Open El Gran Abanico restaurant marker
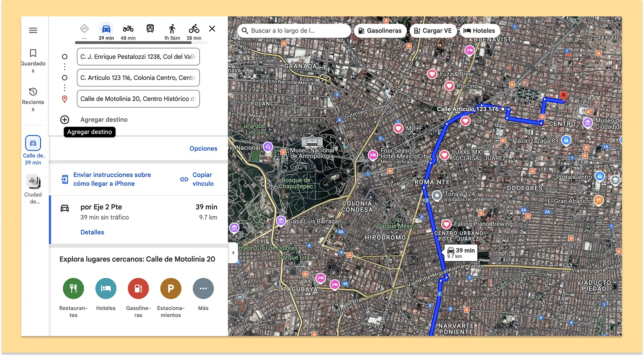Image resolution: width=644 pixels, height=356 pixels. (x=598, y=200)
